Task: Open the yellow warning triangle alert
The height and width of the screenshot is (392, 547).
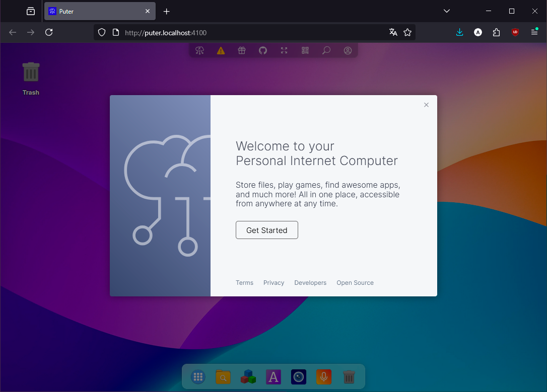Action: [x=221, y=51]
